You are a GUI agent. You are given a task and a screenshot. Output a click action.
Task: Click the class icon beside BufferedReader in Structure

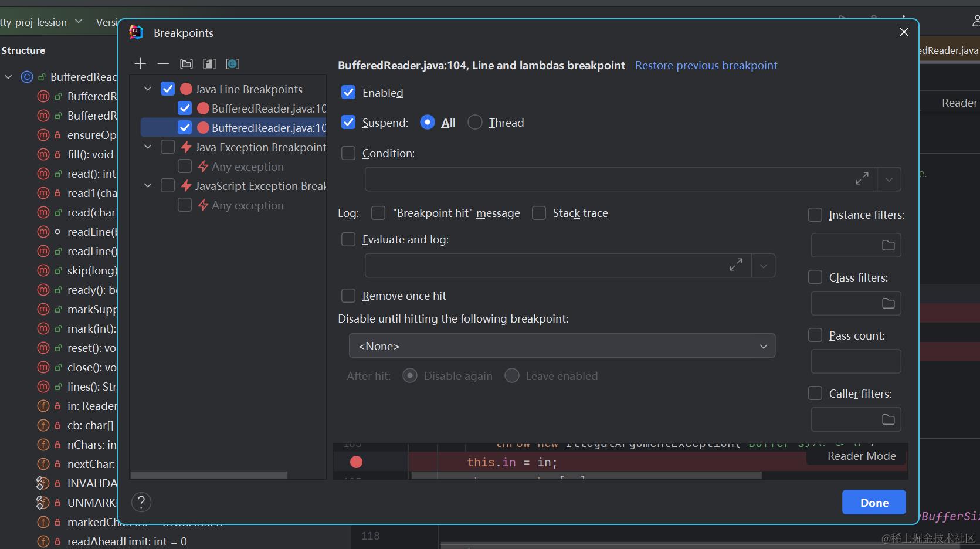coord(27,77)
